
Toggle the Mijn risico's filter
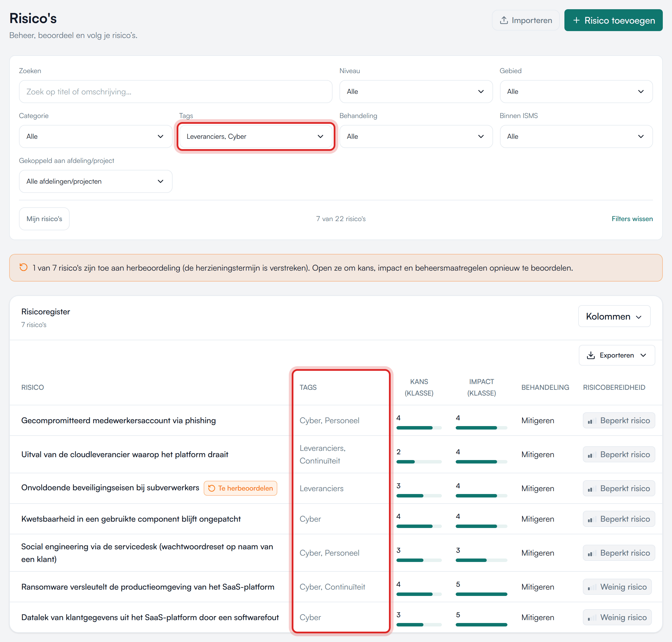(x=44, y=219)
